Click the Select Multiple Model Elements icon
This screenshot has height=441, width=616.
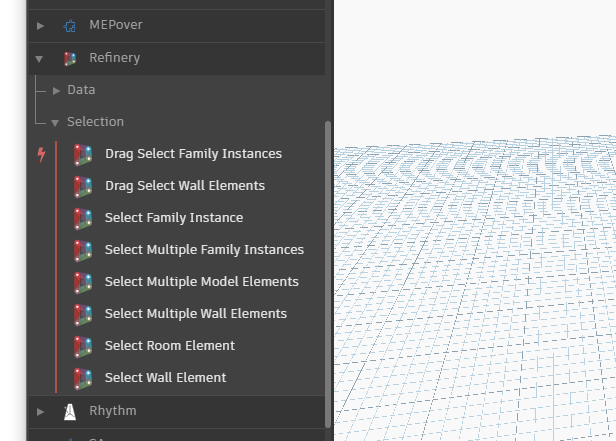click(x=83, y=282)
